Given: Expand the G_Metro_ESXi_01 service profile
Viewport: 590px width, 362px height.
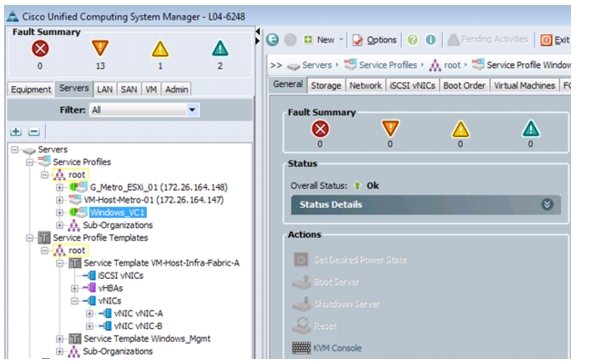Looking at the screenshot, I should point(59,187).
